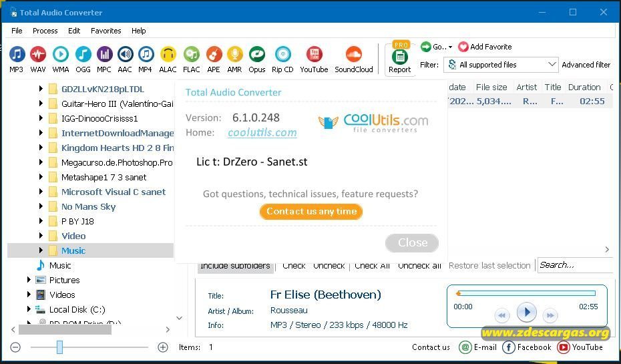
Task: Choose the WAV converter icon
Action: [38, 55]
